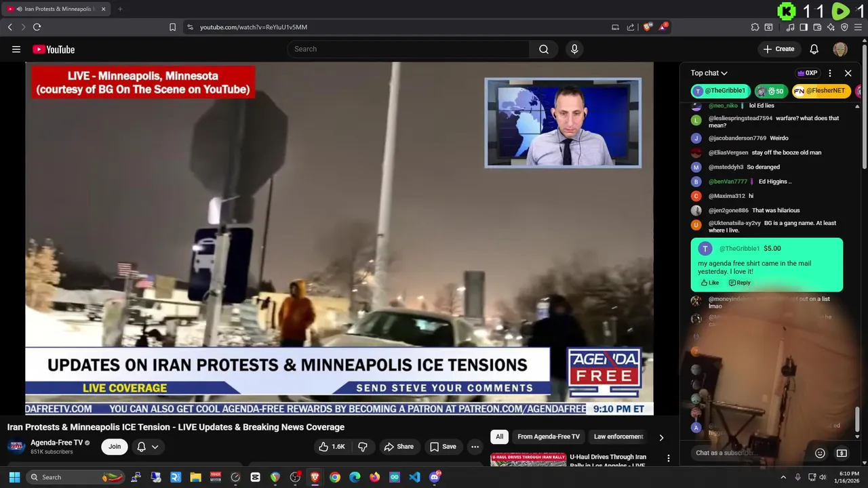Expand the Top chat mode dropdown
This screenshot has height=488, width=868.
point(709,73)
